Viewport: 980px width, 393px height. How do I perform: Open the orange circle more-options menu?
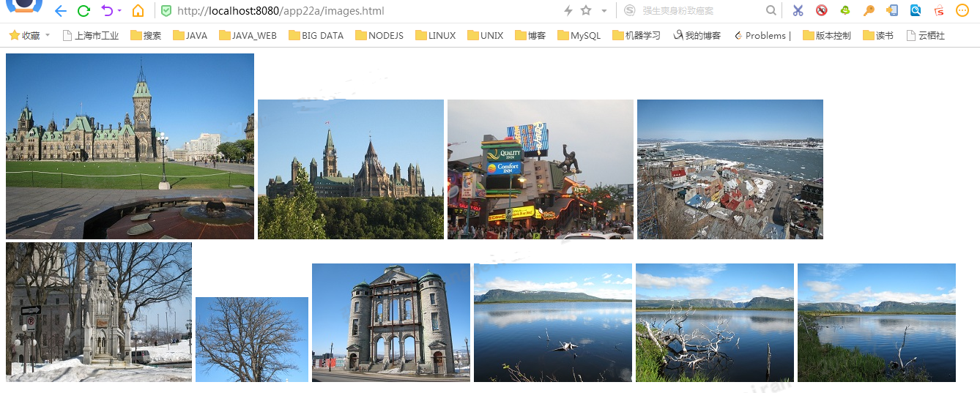962,10
